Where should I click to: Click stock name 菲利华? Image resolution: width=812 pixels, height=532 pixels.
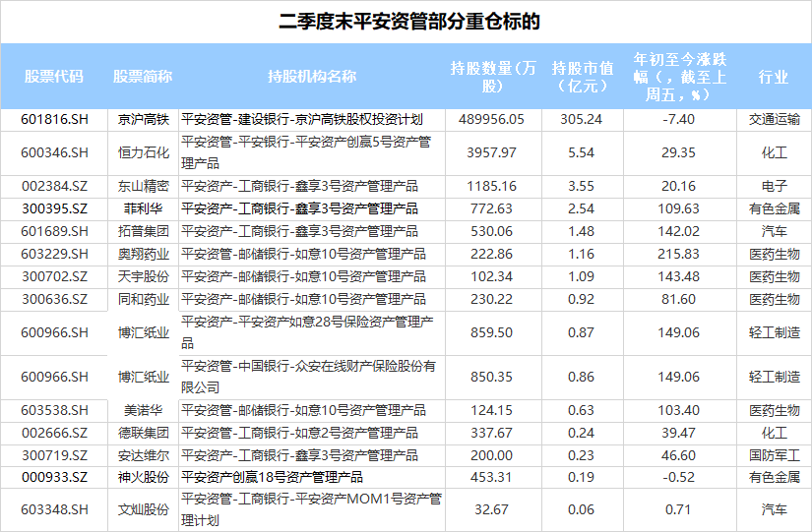tap(144, 209)
